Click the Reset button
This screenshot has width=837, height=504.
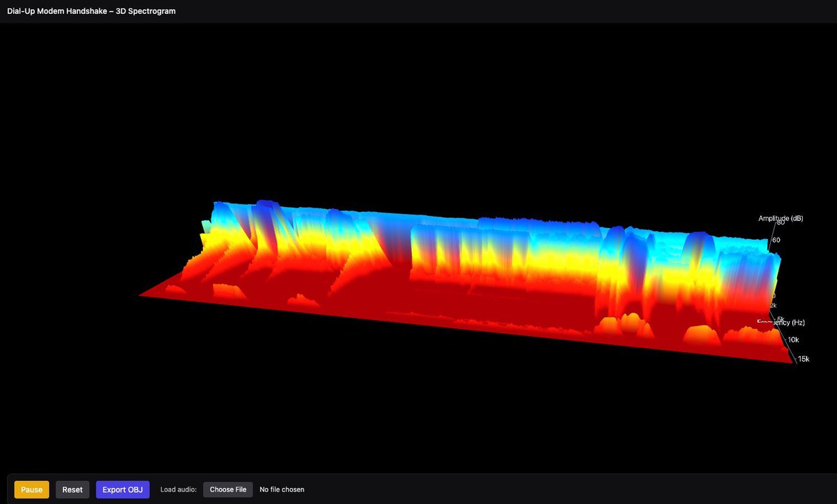(x=73, y=489)
